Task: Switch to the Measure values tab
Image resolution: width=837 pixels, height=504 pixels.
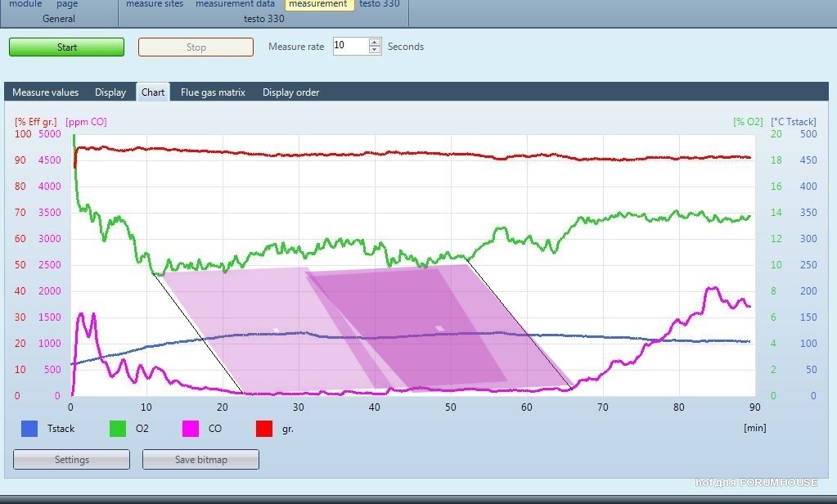Action: click(x=46, y=92)
